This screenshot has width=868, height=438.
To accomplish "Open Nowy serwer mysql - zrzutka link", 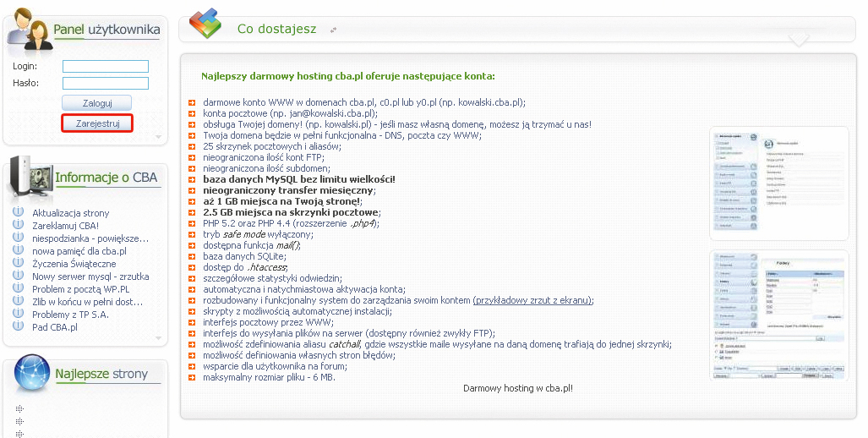I will (x=90, y=276).
